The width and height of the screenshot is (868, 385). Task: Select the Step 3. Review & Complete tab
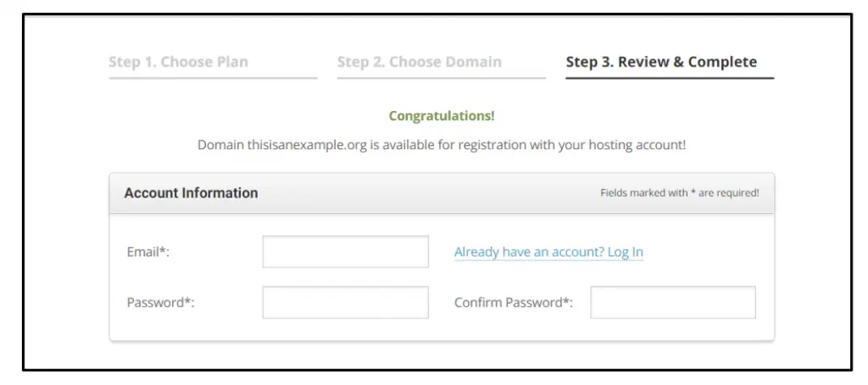coord(661,62)
